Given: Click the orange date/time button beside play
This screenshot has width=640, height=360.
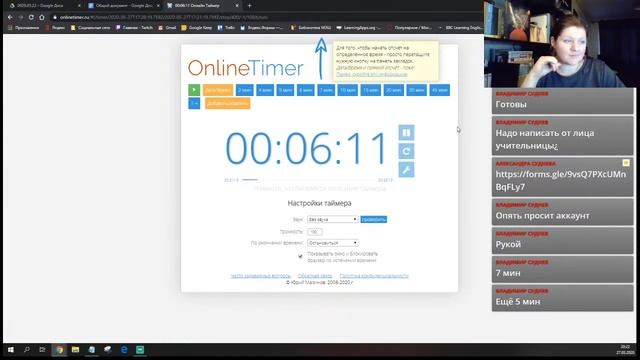Looking at the screenshot, I should pyautogui.click(x=218, y=90).
